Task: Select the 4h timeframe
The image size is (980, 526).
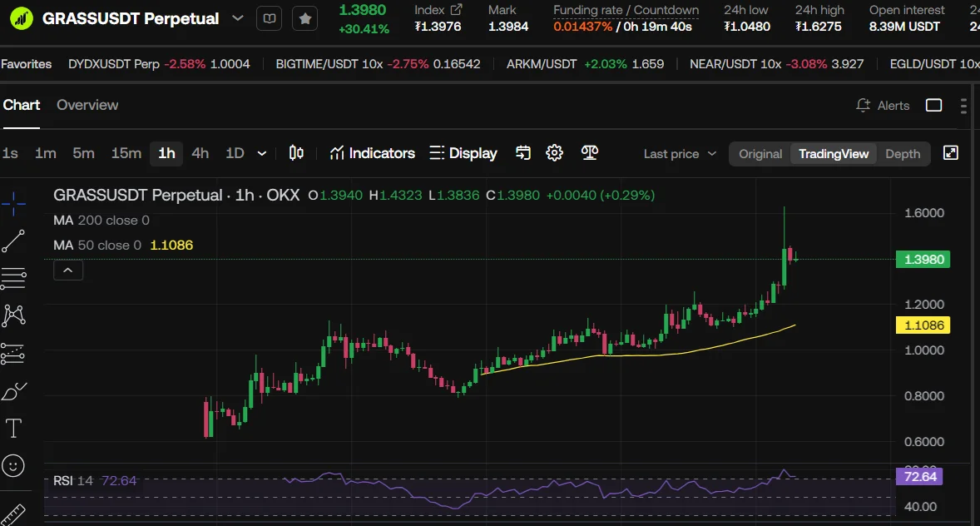Action: [200, 153]
